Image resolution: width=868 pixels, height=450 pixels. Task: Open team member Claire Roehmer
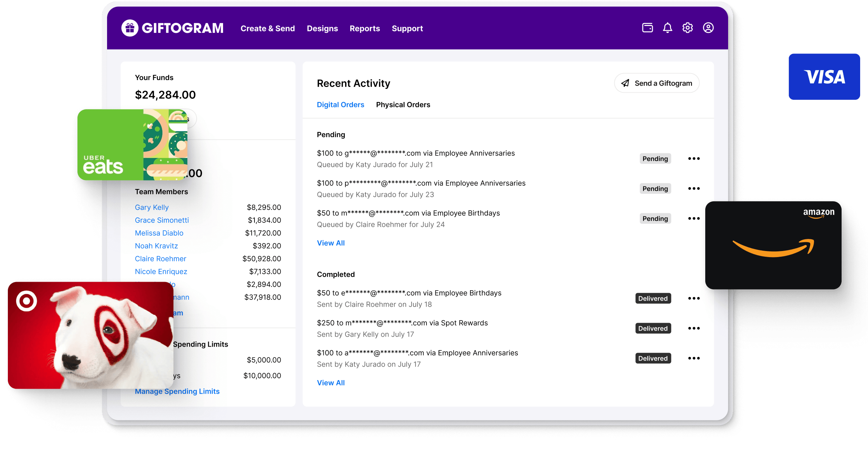coord(160,259)
